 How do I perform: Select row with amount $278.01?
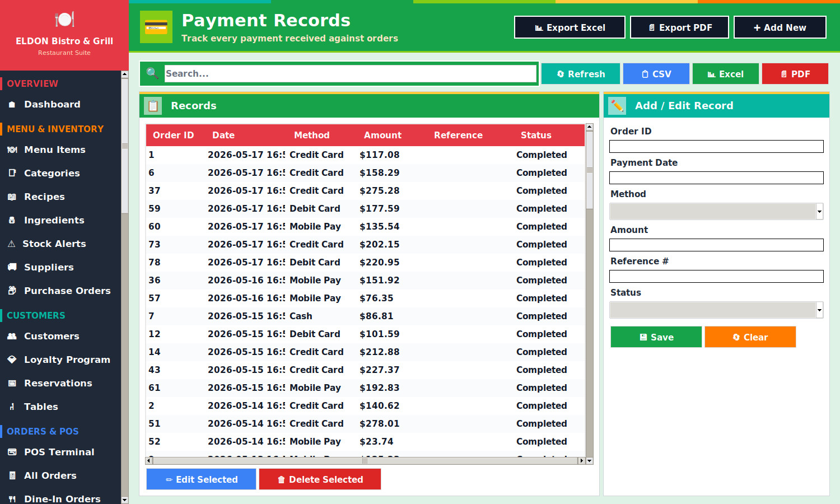pos(365,423)
